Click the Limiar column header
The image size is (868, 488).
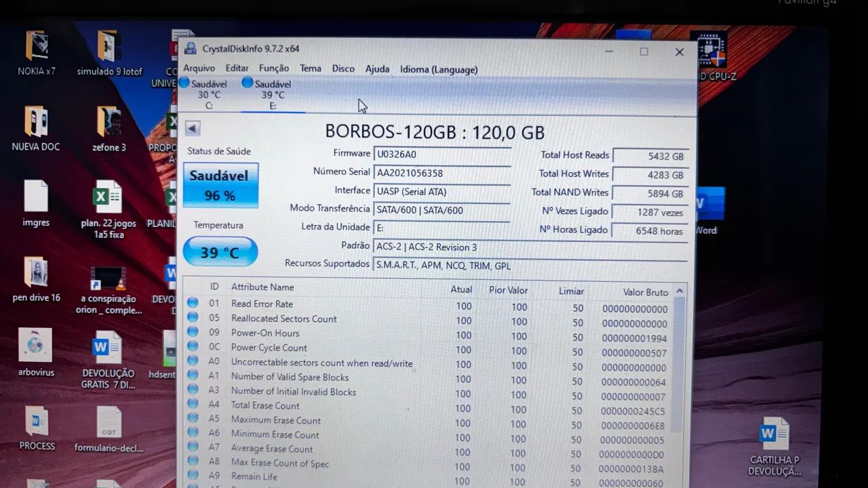coord(571,291)
